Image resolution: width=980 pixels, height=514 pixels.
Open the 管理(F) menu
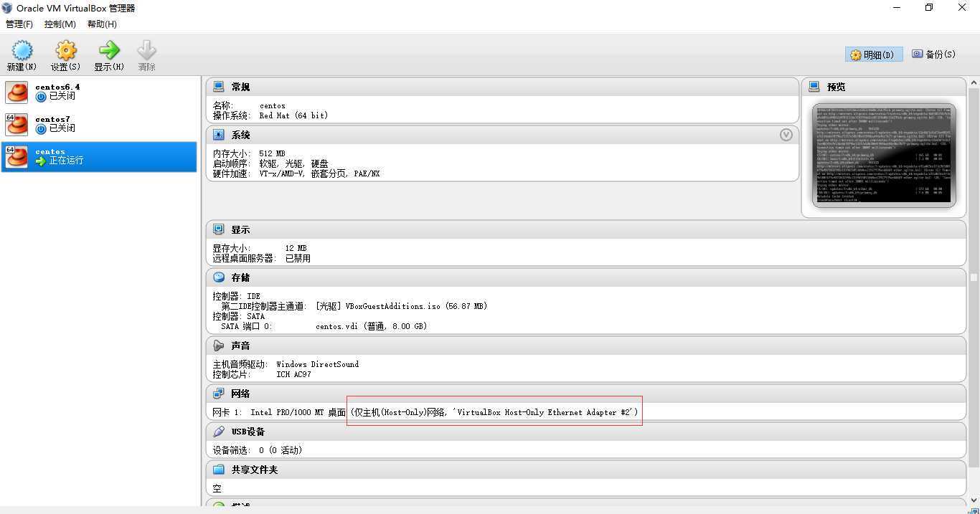(19, 24)
